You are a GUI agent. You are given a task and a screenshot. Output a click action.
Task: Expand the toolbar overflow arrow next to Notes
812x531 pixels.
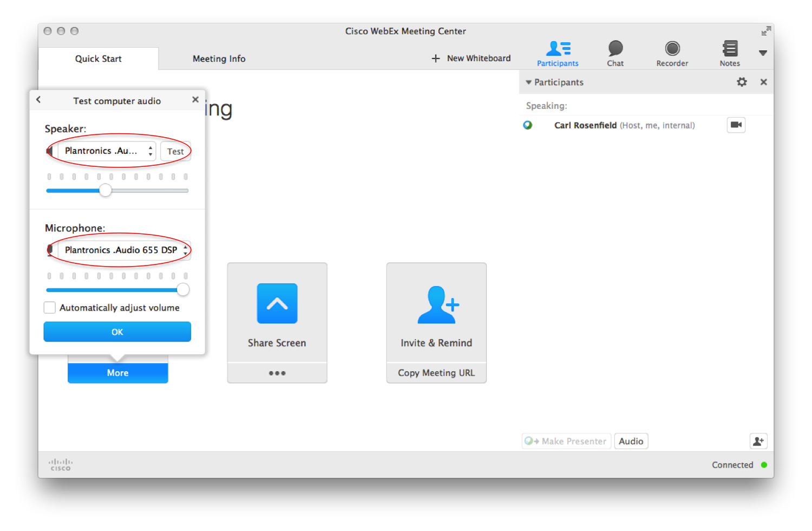(763, 53)
